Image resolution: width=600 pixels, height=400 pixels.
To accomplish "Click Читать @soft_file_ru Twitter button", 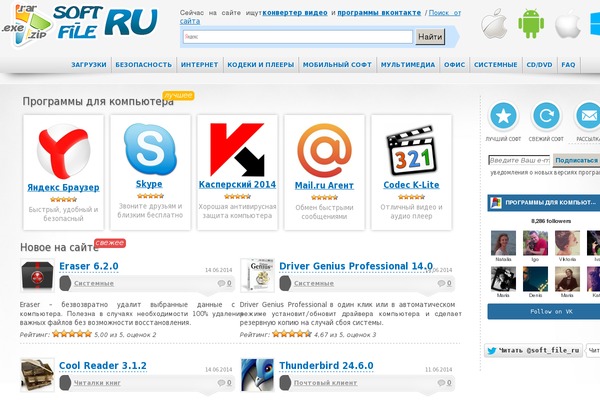I will click(x=533, y=350).
